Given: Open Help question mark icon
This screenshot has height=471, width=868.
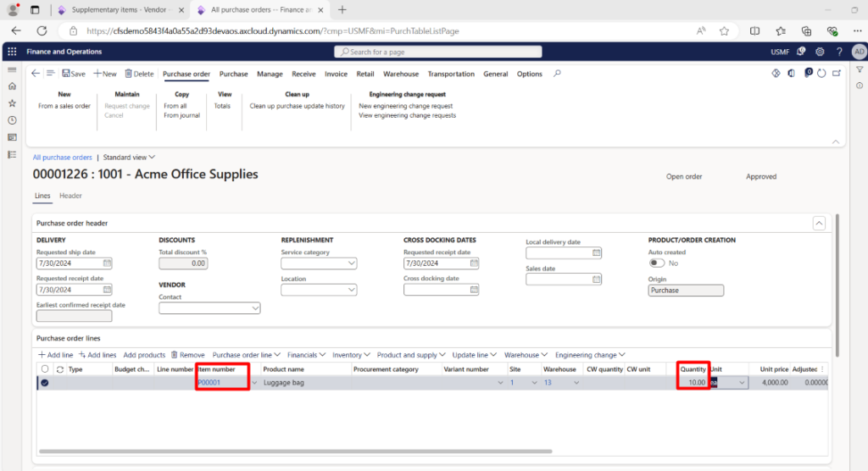Looking at the screenshot, I should 839,52.
